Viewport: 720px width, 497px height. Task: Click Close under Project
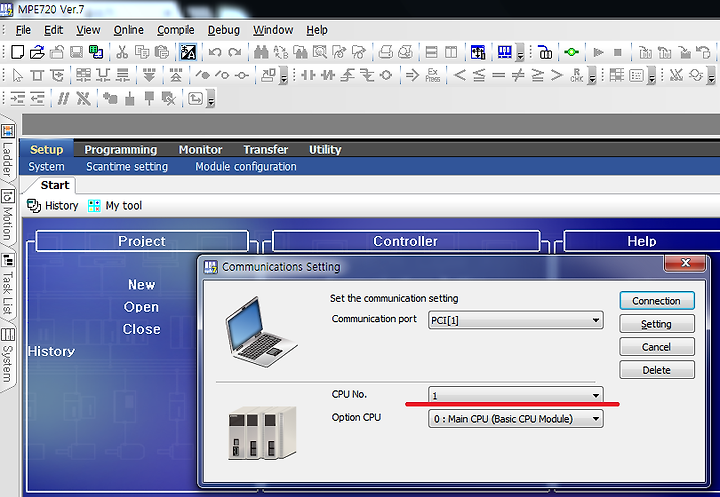(x=141, y=329)
